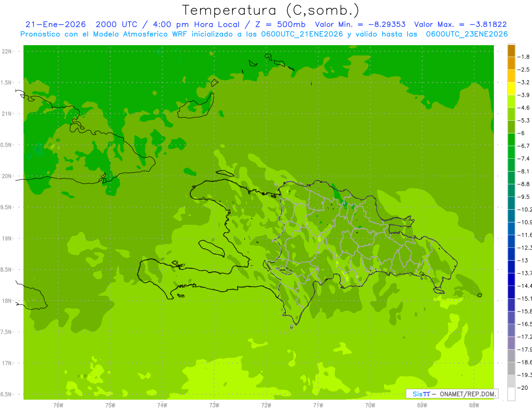Click the 75W longitude label
The width and height of the screenshot is (532, 411).
[110, 405]
